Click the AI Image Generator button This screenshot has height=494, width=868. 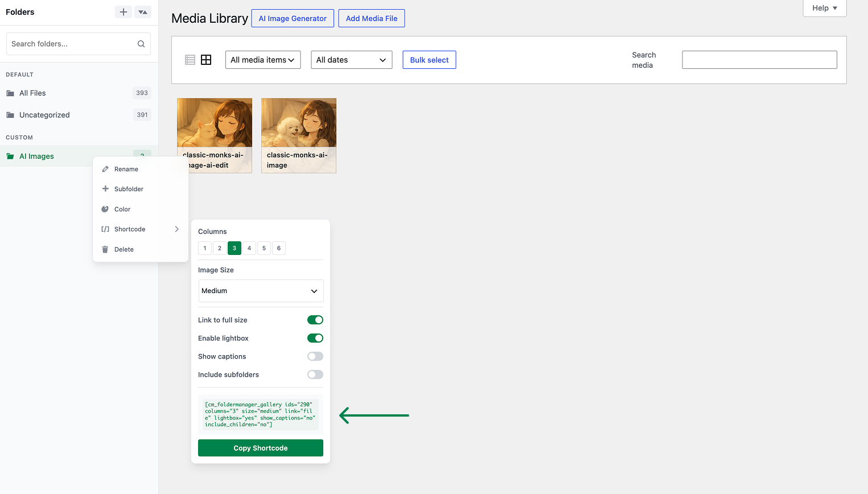tap(293, 18)
